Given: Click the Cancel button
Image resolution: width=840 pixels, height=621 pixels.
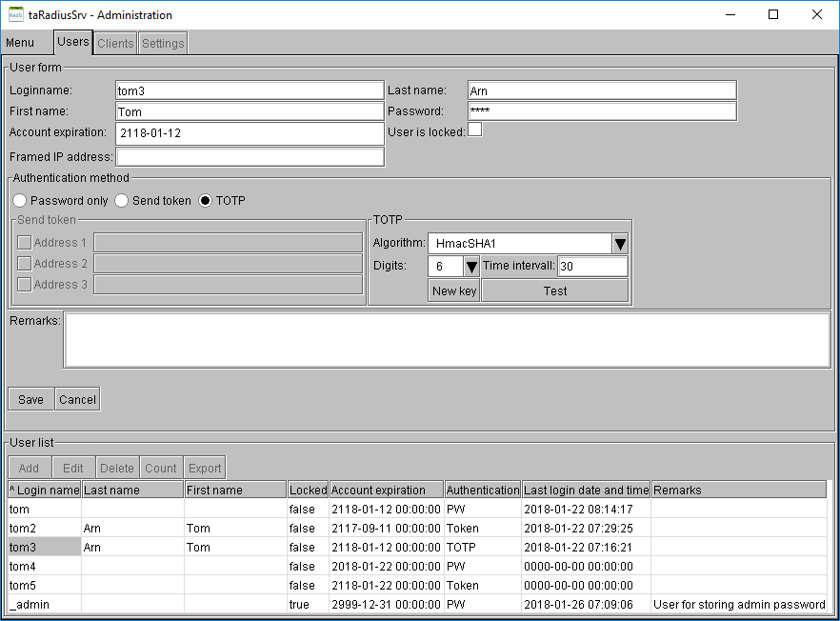Looking at the screenshot, I should click(x=77, y=399).
